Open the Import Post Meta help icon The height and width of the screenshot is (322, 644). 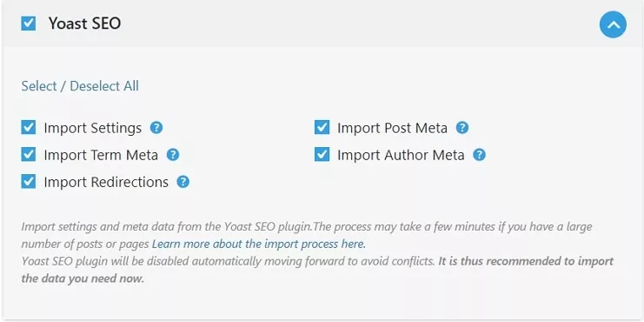coord(462,128)
